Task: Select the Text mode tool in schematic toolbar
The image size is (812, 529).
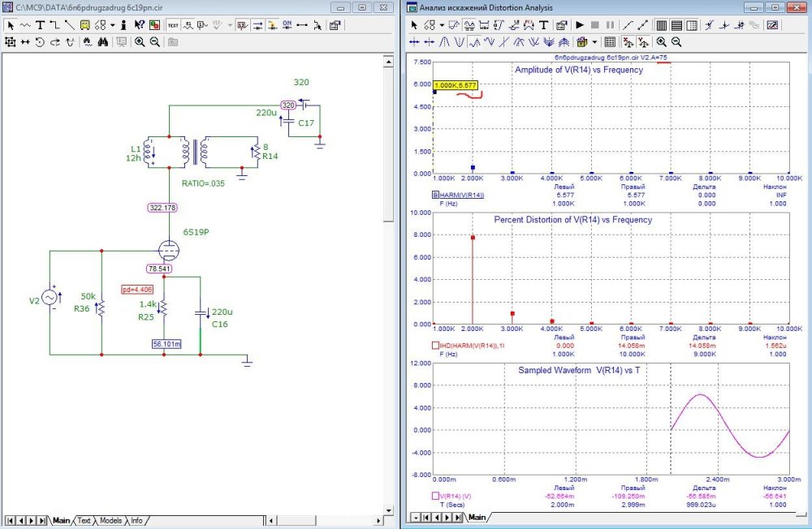Action: [40, 25]
